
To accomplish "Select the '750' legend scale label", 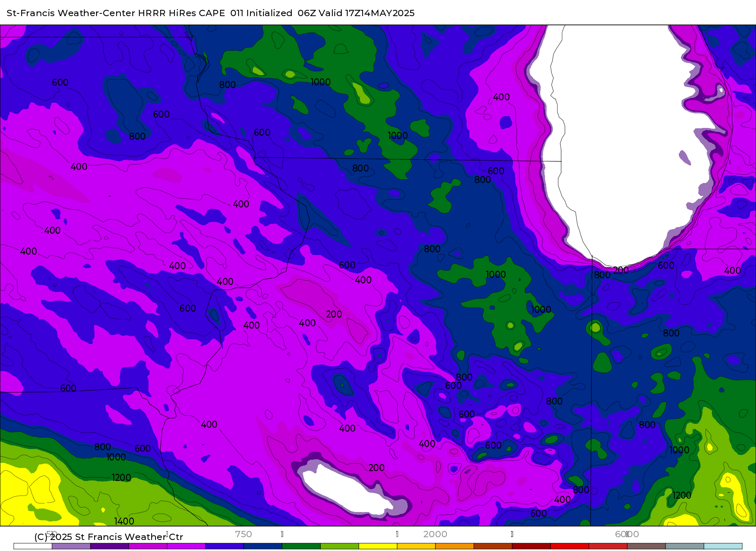I will [243, 534].
